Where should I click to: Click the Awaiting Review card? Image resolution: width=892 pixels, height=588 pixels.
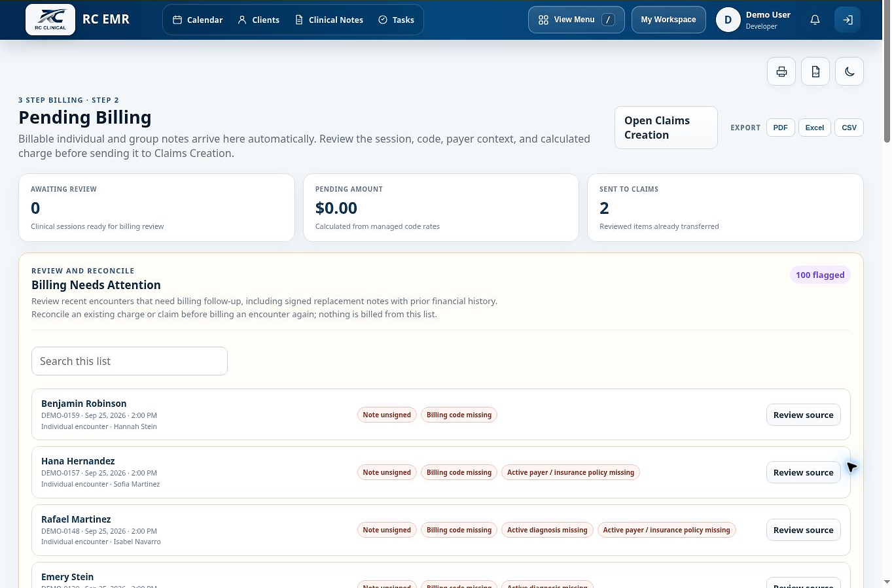(x=156, y=207)
